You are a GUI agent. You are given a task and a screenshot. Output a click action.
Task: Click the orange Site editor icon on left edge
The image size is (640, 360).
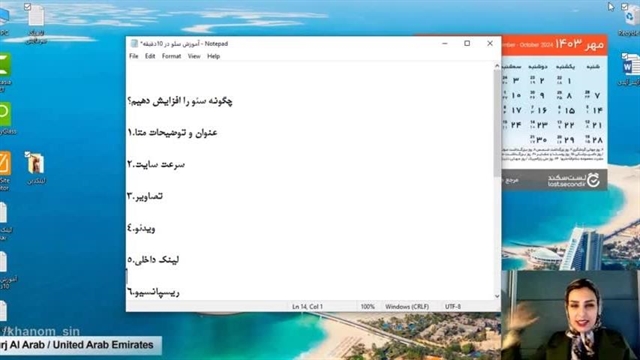tap(5, 163)
